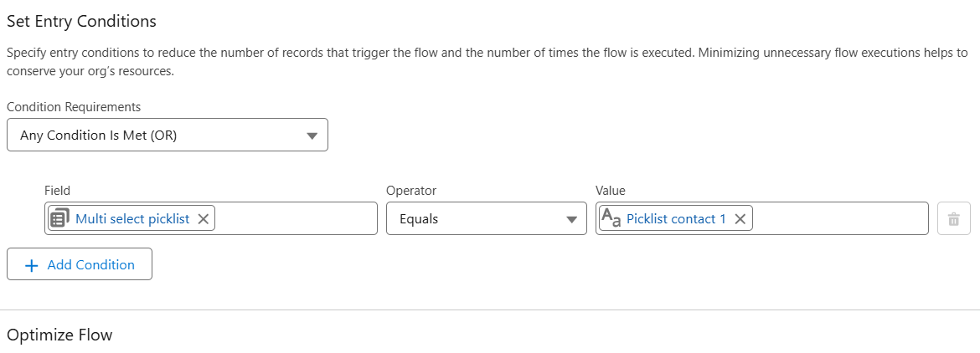Click the multi-select picklist field icon

point(60,219)
